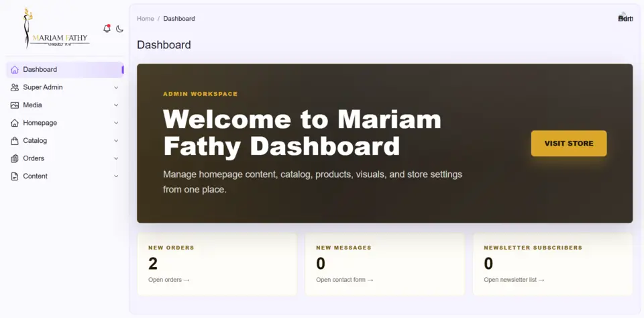Image resolution: width=644 pixels, height=318 pixels.
Task: Expand the Super Admin chevron
Action: [x=116, y=87]
